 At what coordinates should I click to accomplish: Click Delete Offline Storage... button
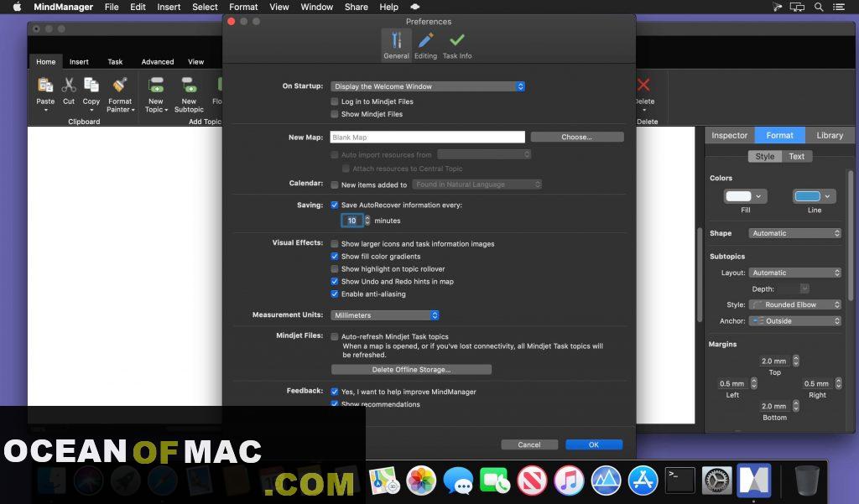(411, 370)
